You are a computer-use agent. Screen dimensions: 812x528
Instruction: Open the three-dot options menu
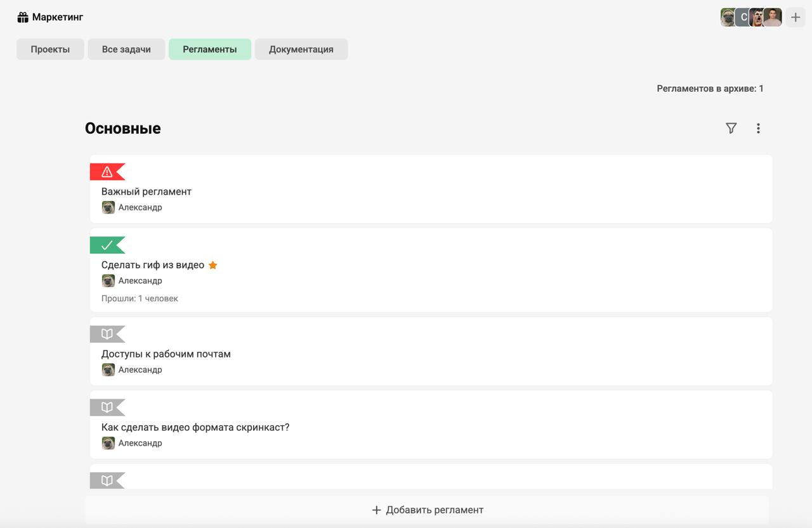pyautogui.click(x=758, y=129)
